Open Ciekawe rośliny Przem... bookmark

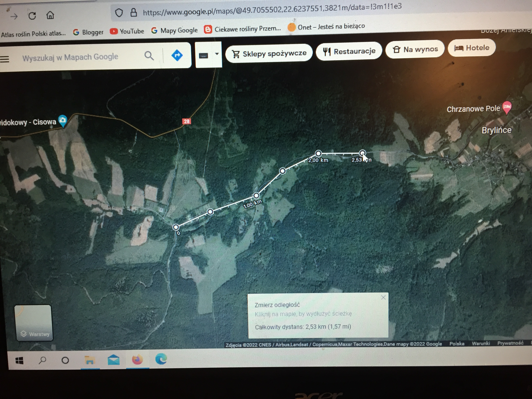[242, 29]
